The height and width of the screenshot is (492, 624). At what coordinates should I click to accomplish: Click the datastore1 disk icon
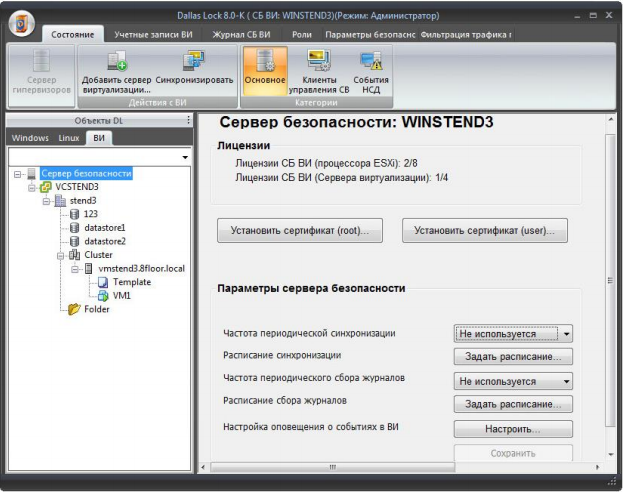coord(74,228)
